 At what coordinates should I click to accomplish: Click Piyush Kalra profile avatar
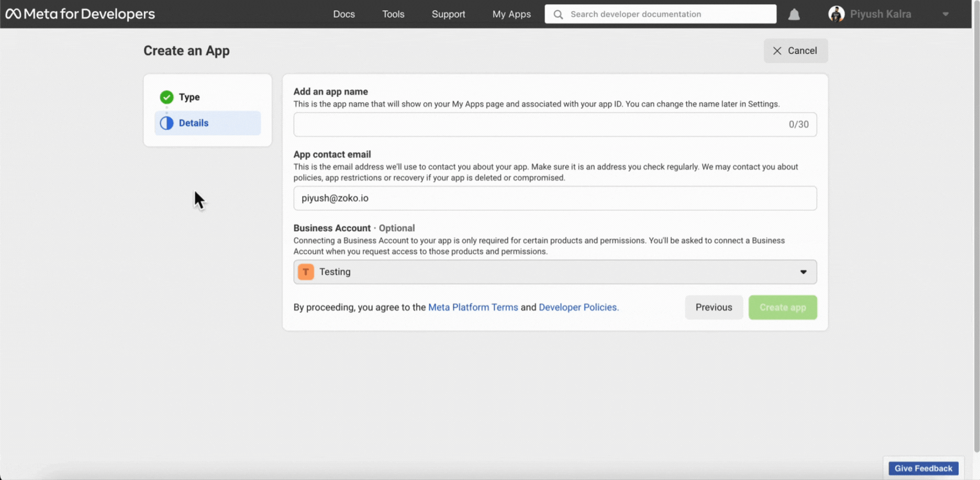pos(837,14)
